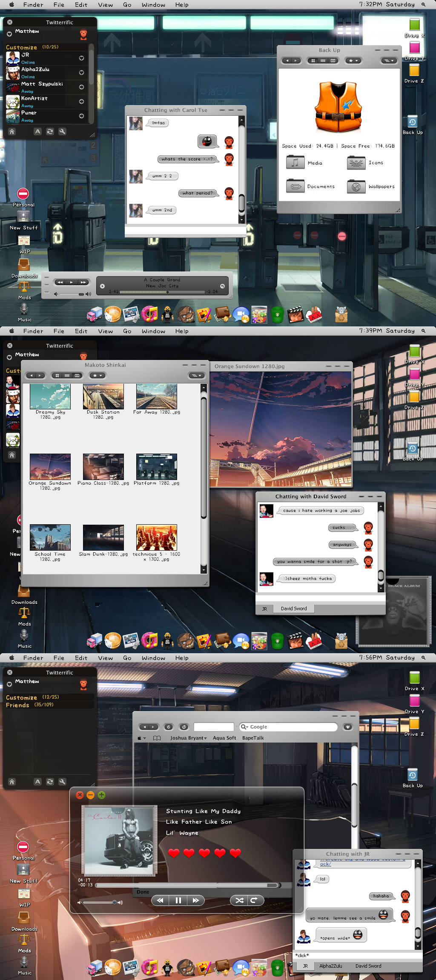Open Window menu on the 7:56PM menu bar
The height and width of the screenshot is (980, 436).
point(153,658)
